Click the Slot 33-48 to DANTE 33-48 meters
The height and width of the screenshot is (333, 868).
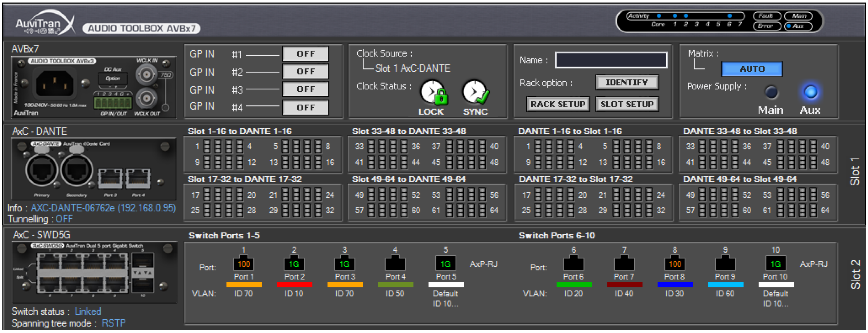(x=427, y=154)
